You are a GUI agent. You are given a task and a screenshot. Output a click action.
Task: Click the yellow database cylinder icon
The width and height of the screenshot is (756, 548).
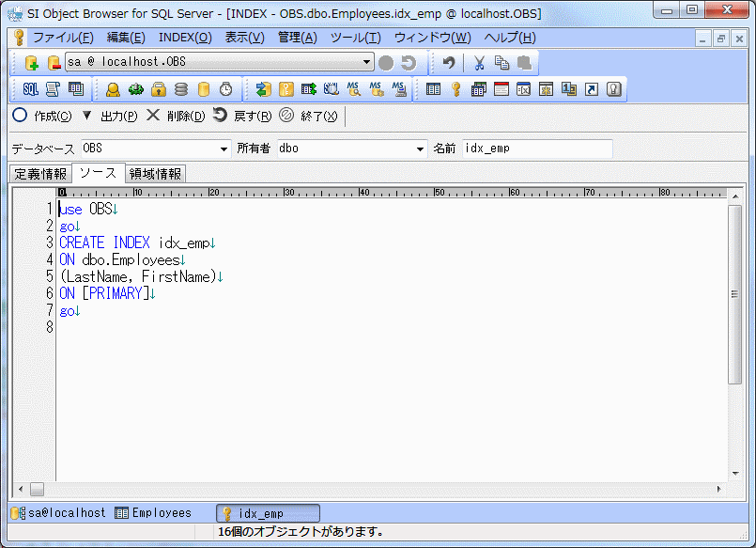coord(204,89)
